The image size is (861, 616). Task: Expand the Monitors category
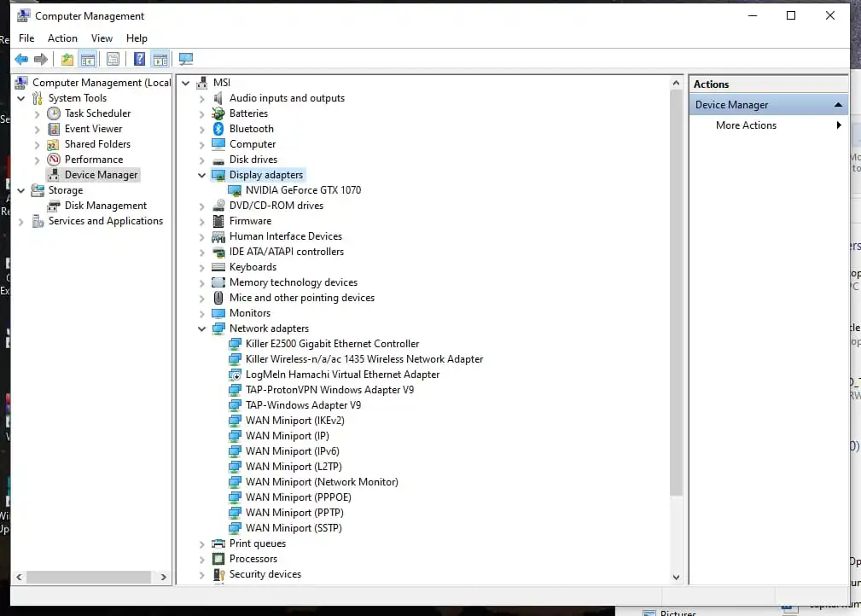[201, 314]
